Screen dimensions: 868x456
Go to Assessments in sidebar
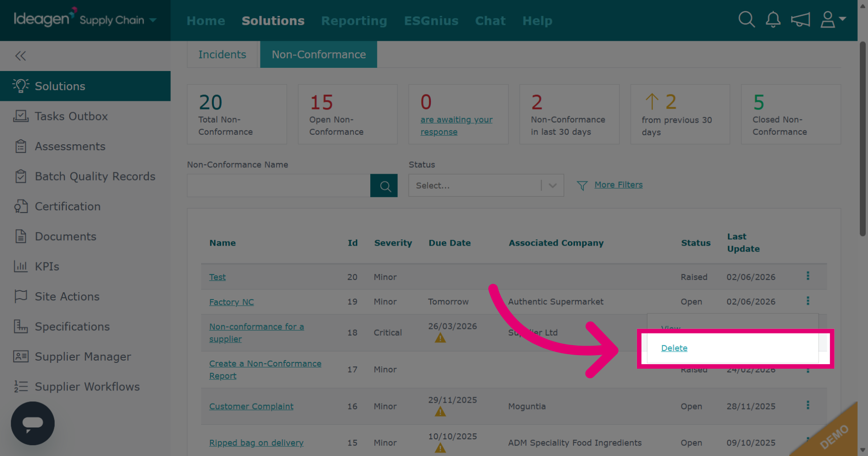pos(85,146)
